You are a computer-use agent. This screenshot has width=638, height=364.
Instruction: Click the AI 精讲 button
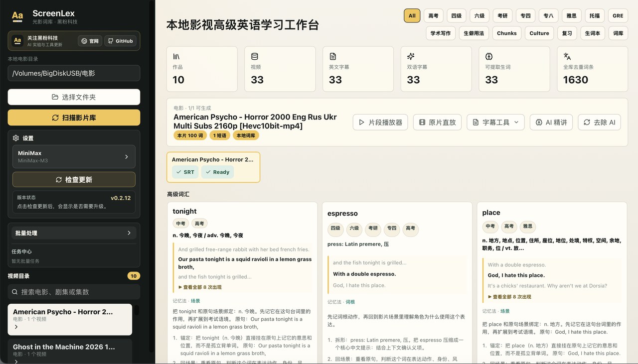pyautogui.click(x=551, y=122)
